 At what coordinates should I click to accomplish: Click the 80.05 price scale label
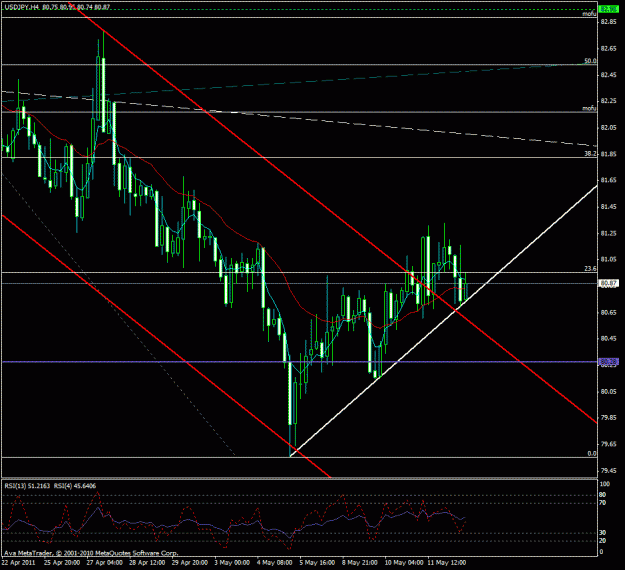(x=608, y=391)
